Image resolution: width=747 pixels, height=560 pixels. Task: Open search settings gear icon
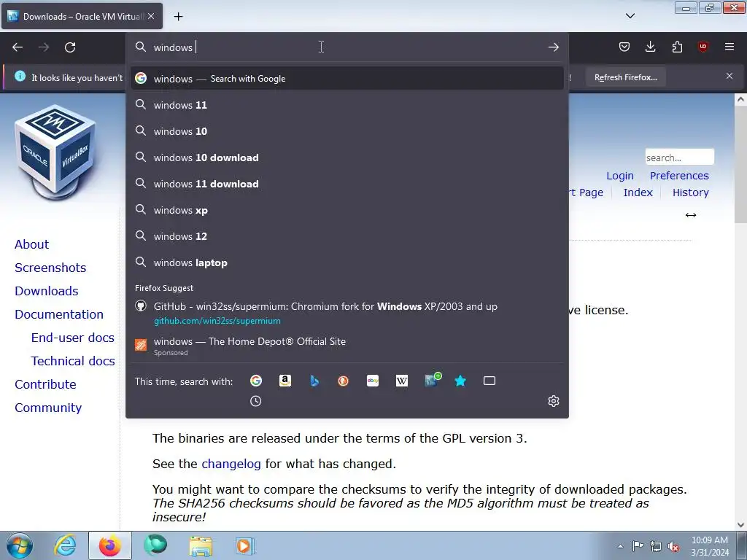coord(553,401)
